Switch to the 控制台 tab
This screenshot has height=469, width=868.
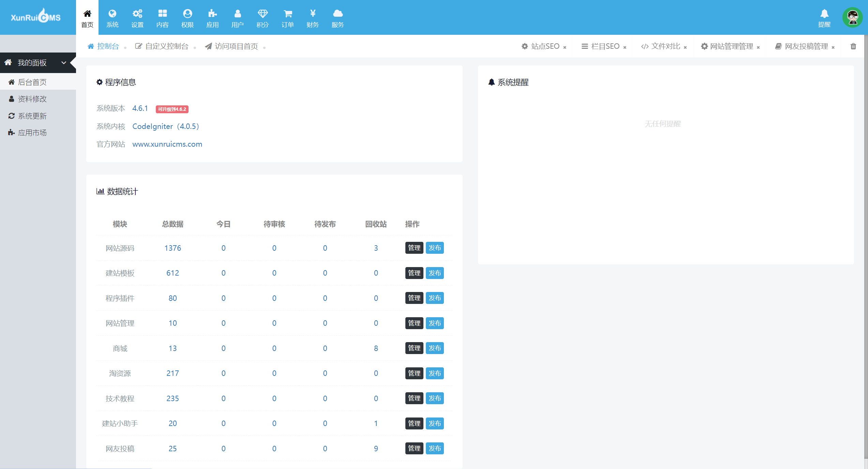pos(103,46)
